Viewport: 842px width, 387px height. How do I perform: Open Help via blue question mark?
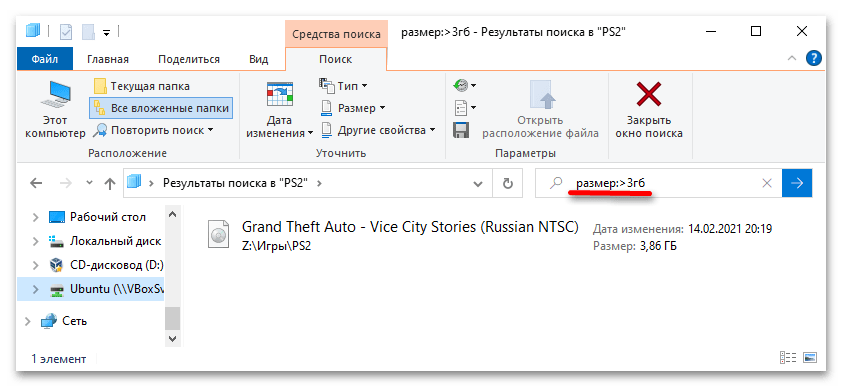pyautogui.click(x=814, y=59)
